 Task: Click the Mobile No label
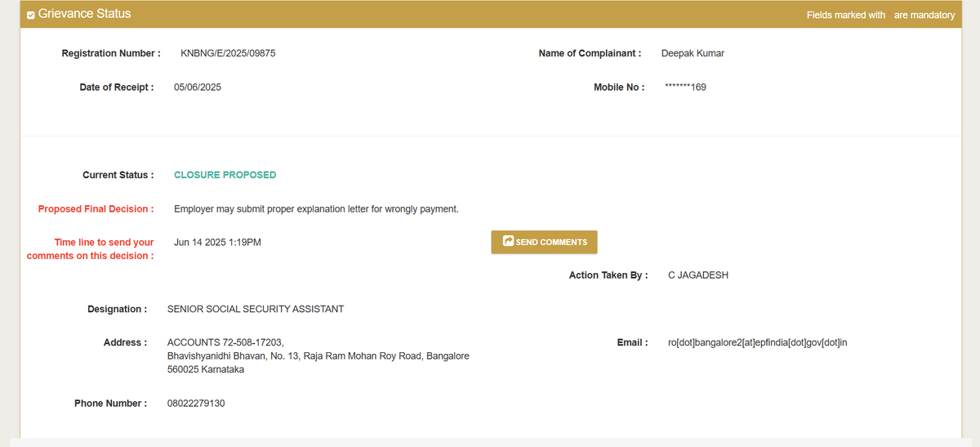tap(619, 87)
